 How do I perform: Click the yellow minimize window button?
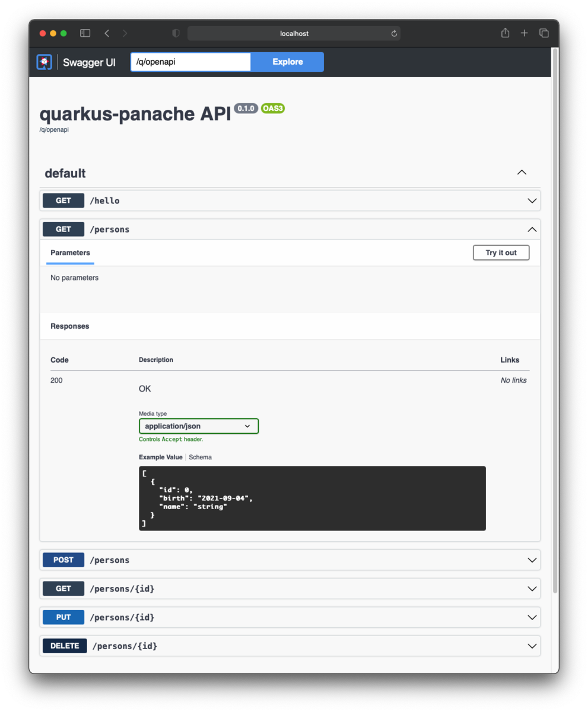tap(53, 33)
